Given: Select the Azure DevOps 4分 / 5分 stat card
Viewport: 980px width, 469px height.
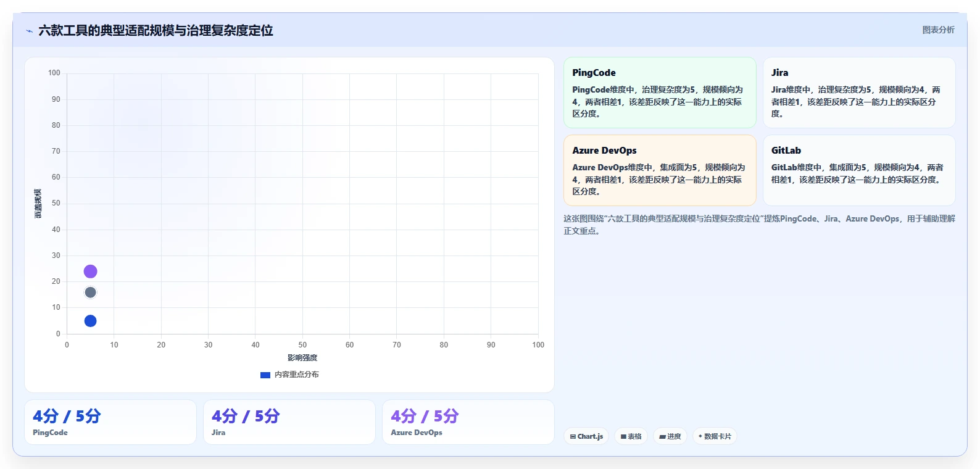Looking at the screenshot, I should coord(468,422).
